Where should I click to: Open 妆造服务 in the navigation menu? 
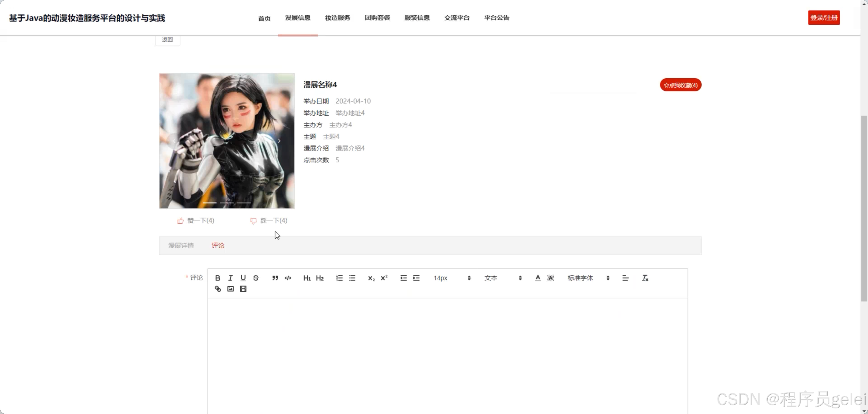[337, 17]
